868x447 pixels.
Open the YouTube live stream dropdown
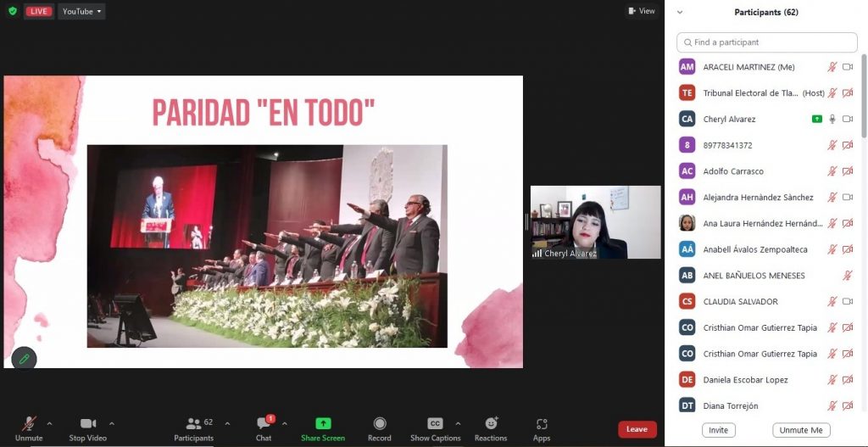(x=81, y=11)
